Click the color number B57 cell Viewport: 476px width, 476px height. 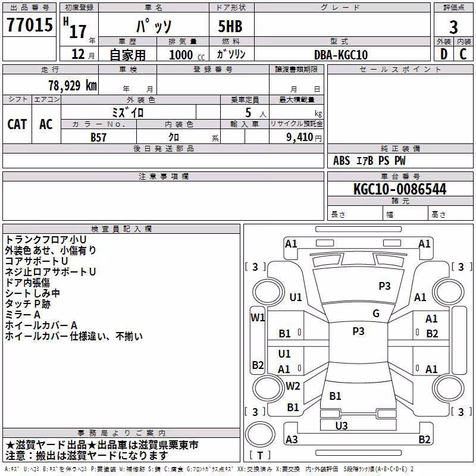(x=99, y=137)
